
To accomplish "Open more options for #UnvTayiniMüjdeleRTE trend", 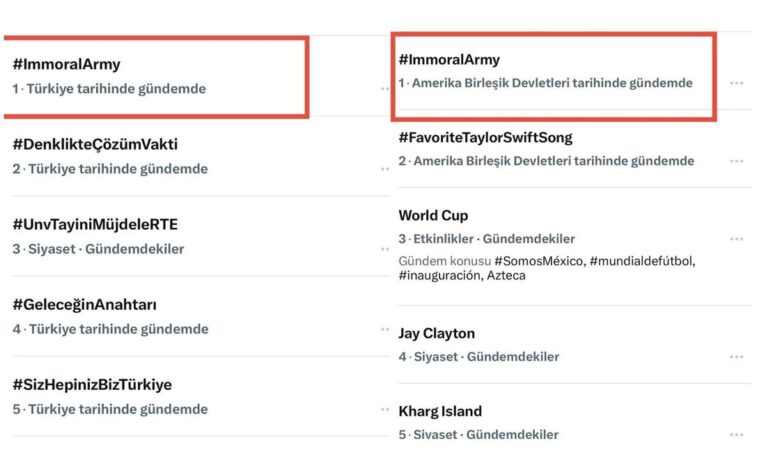I will coord(385,249).
